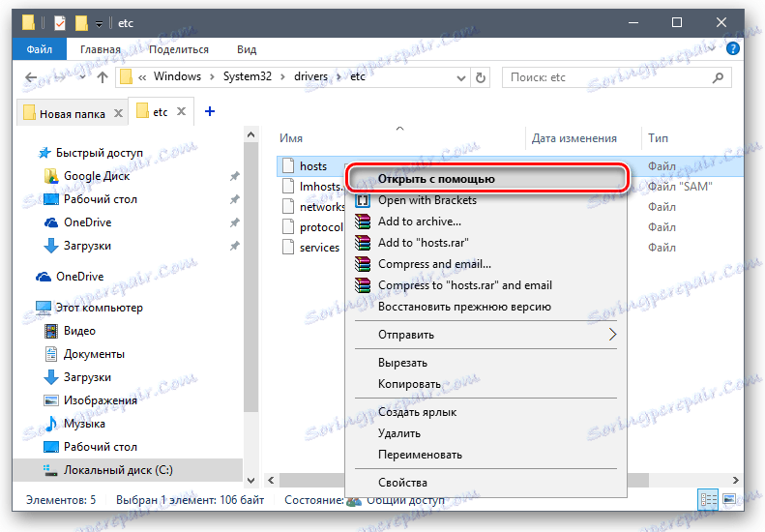765x532 pixels.
Task: Open address bar history dropdown
Action: 460,77
